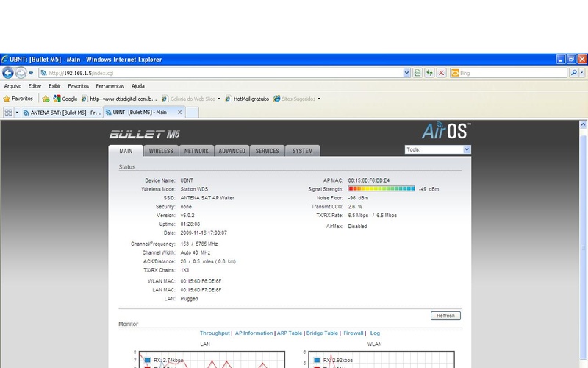Click the WLAN graph RX legend swatch
The image size is (588, 368).
click(317, 360)
